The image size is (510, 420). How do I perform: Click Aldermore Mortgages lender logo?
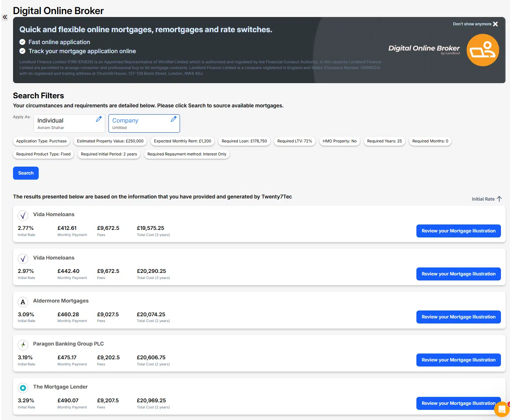pos(23,302)
